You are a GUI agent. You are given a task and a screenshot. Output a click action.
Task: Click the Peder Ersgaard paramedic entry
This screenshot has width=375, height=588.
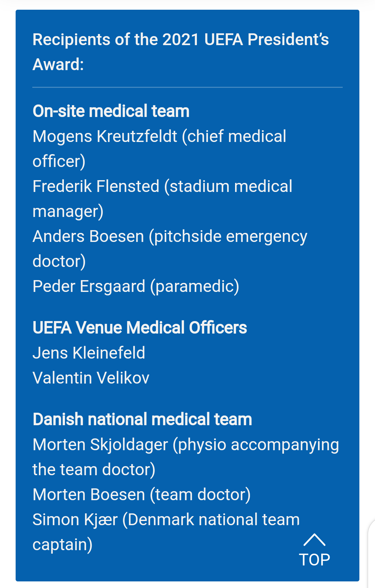136,286
